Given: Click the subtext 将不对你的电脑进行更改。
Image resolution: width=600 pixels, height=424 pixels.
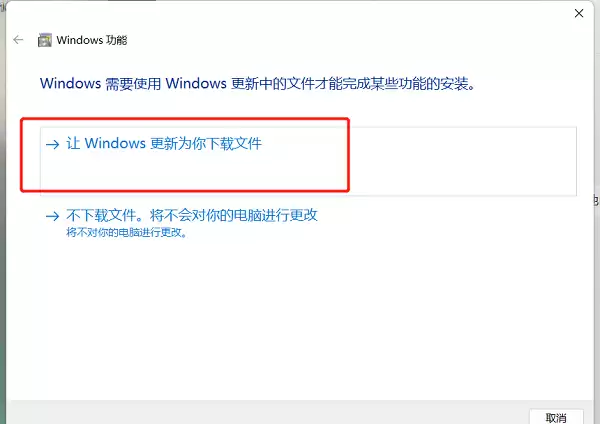Looking at the screenshot, I should tap(127, 232).
